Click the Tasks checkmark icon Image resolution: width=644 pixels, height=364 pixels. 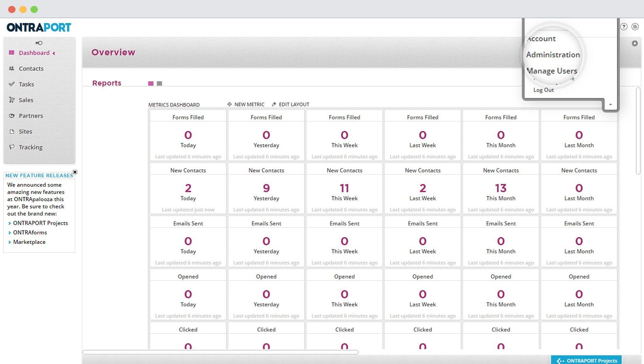(x=12, y=84)
